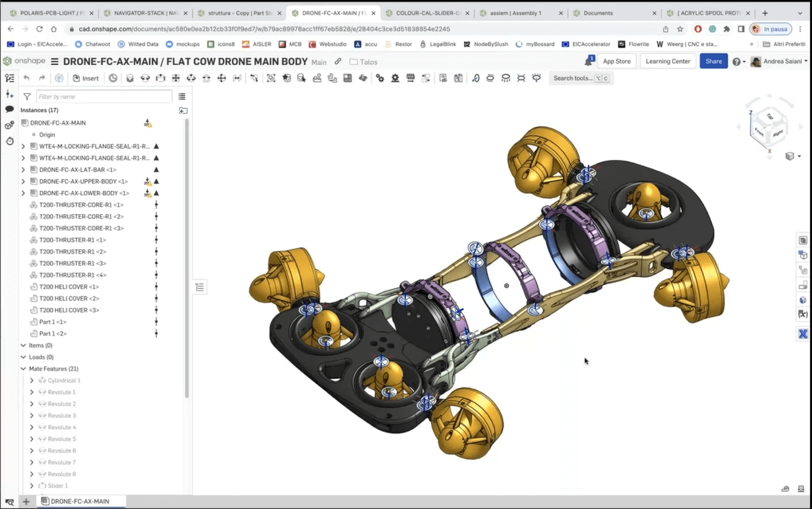Screen dimensions: 812x509
Task: Open the Learning Center
Action: tap(668, 61)
